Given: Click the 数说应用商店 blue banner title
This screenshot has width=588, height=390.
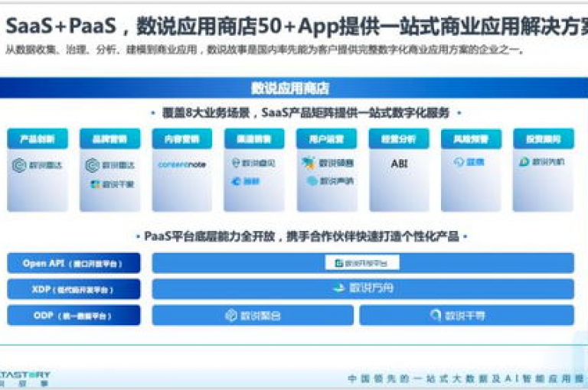Looking at the screenshot, I should [x=290, y=88].
